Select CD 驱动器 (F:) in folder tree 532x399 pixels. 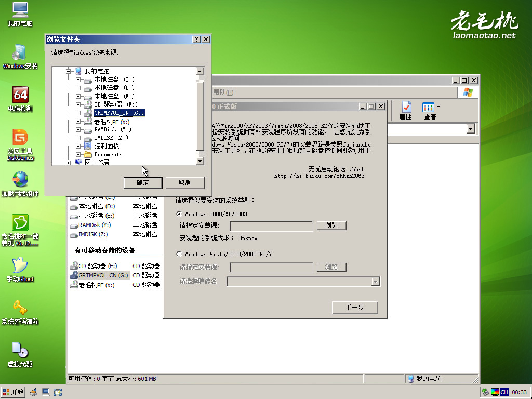click(116, 104)
